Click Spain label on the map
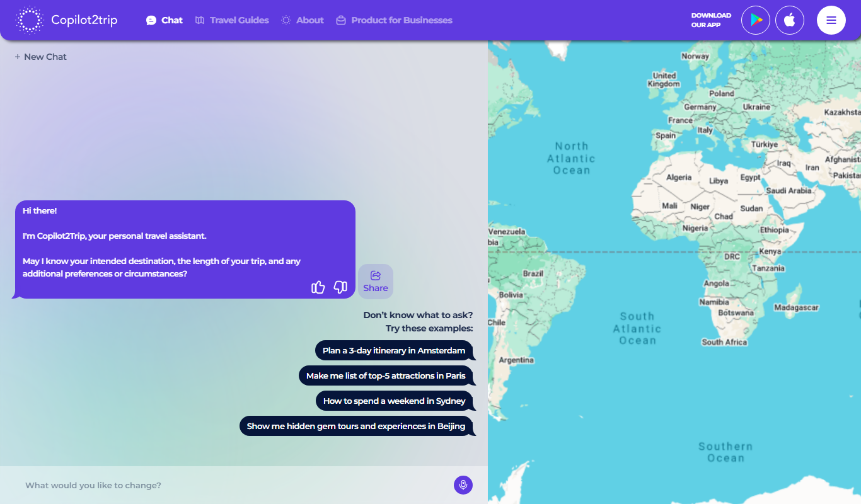Screen dimensions: 861x504 (666, 135)
